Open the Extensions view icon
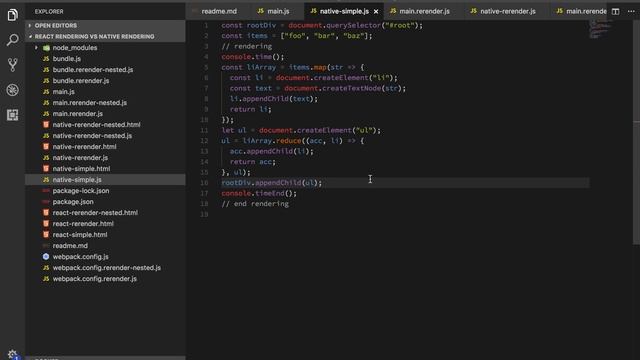Image resolution: width=640 pixels, height=360 pixels. pyautogui.click(x=12, y=115)
